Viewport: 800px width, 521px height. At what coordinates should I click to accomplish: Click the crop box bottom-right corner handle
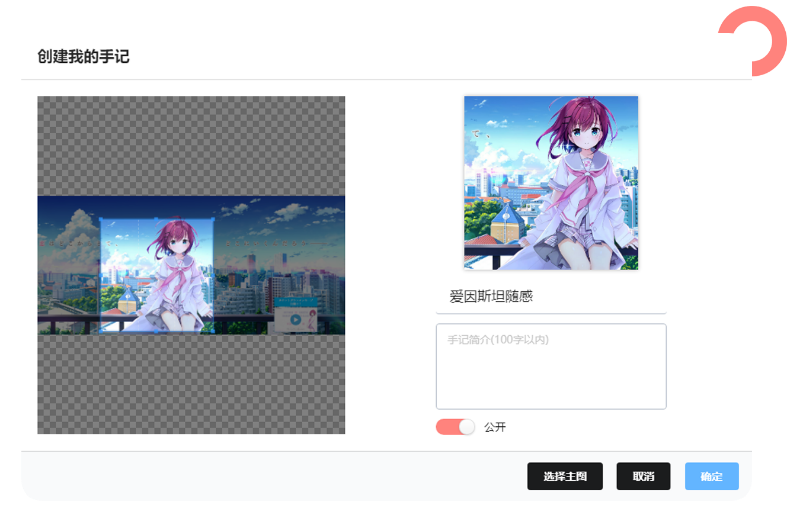coord(213,331)
